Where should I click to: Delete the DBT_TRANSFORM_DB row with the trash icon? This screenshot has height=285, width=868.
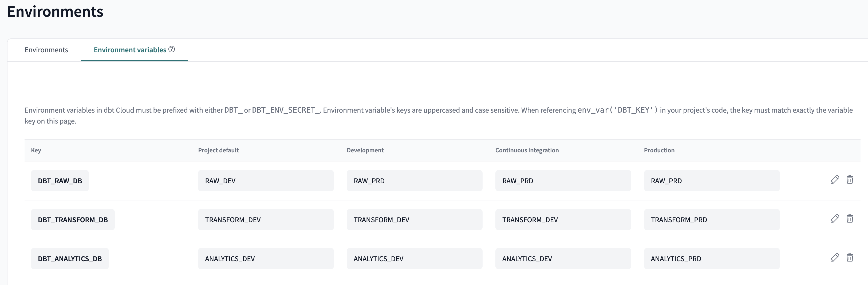[x=850, y=219]
